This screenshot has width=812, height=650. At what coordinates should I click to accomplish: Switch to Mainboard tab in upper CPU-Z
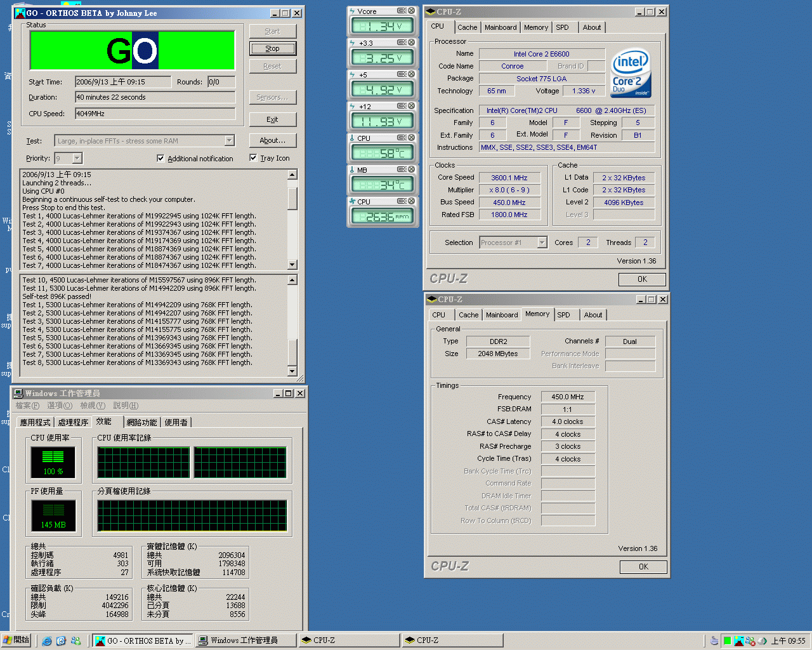501,27
